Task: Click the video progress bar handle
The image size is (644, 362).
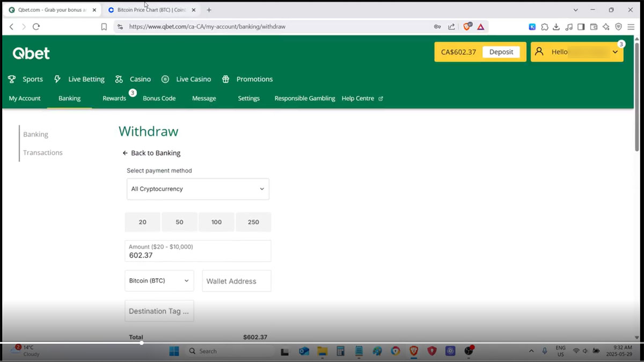Action: (142, 343)
